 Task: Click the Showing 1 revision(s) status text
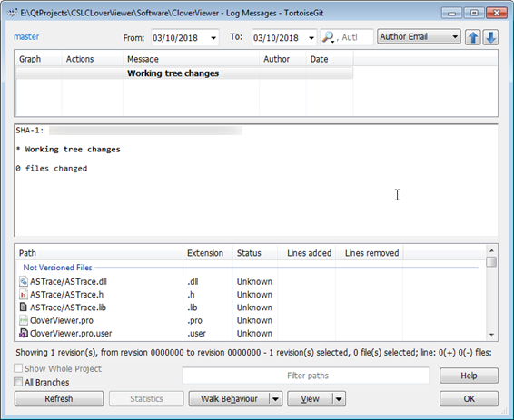tap(253, 353)
